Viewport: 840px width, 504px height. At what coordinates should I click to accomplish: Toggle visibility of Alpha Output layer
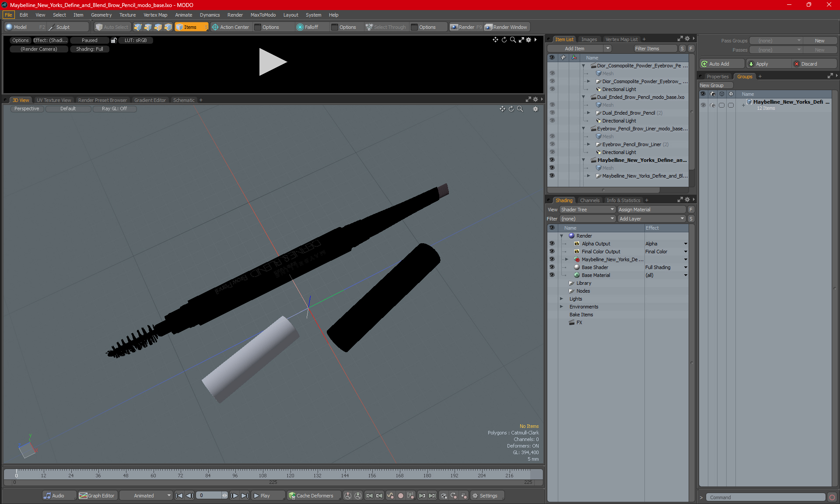pos(552,244)
